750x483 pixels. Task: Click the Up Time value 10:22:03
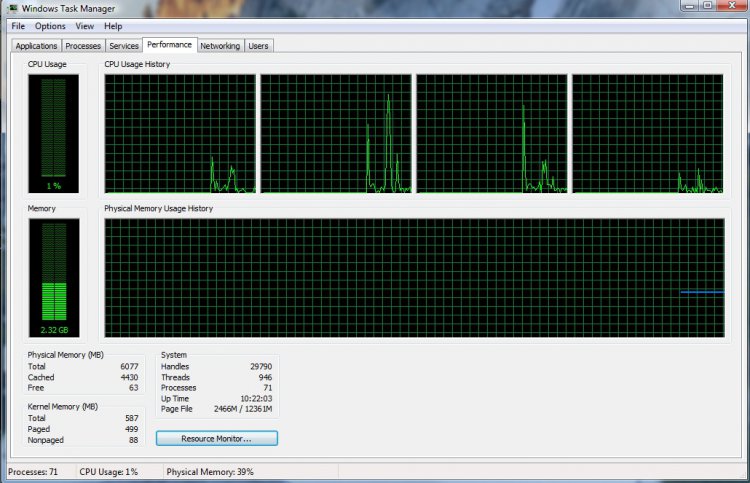256,398
